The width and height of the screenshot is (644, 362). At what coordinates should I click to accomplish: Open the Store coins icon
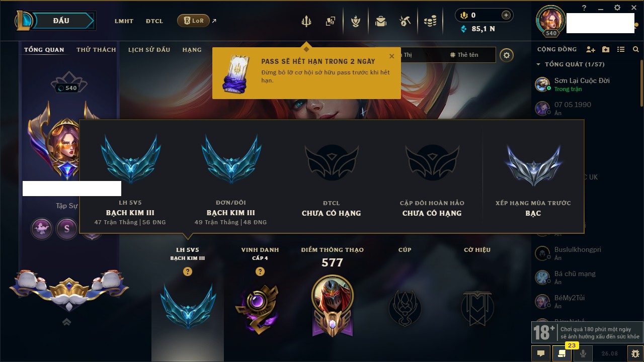point(430,21)
